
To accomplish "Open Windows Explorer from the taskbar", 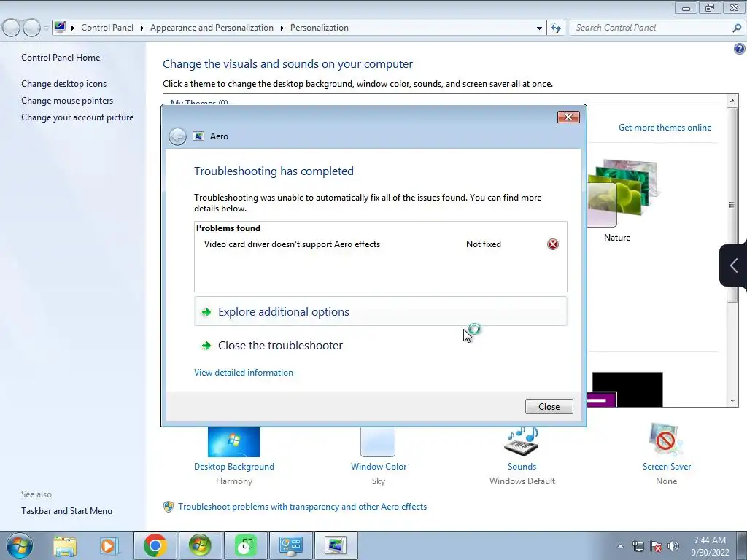I will tap(65, 546).
